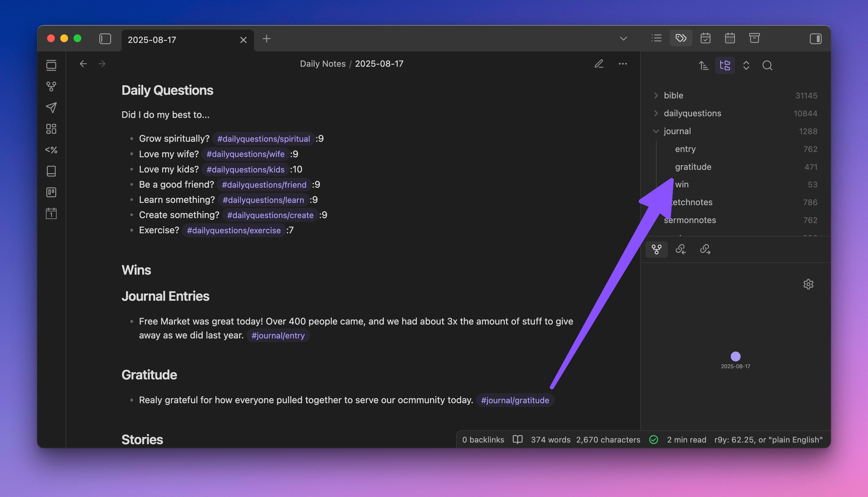Open the Kanban board ribbon icon
Viewport: 868px width, 497px height.
click(x=51, y=192)
